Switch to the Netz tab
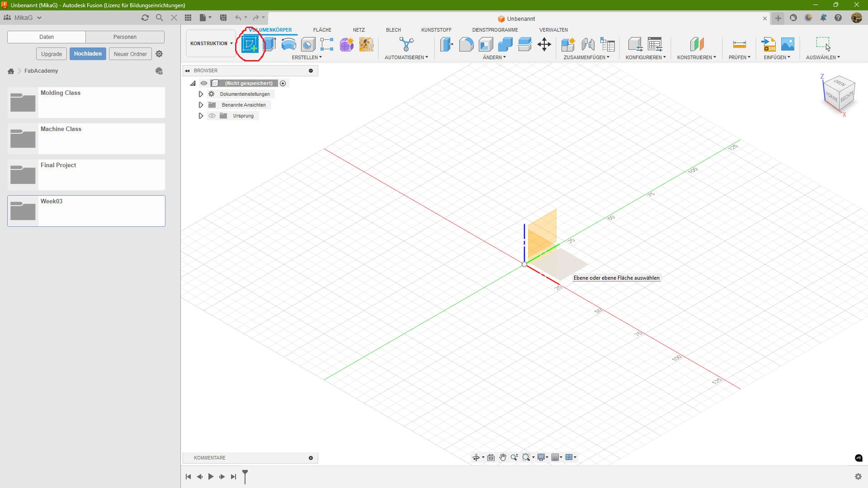The image size is (868, 488). pyautogui.click(x=359, y=30)
